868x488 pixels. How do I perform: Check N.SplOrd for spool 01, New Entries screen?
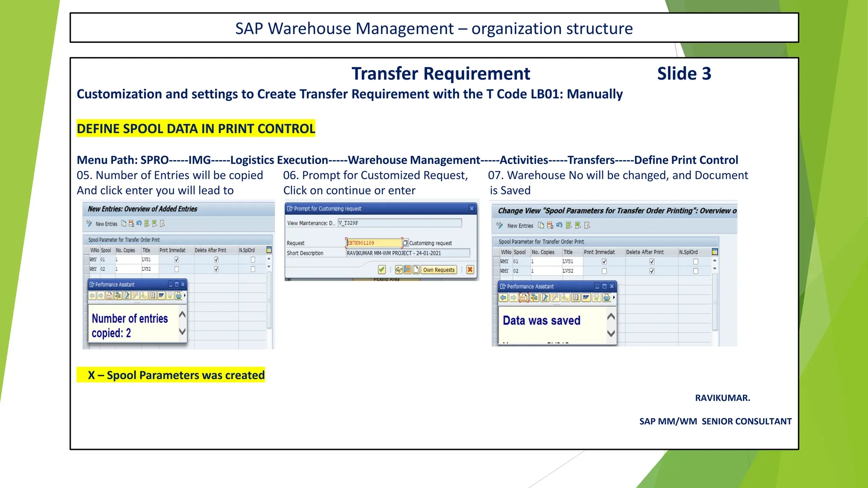coord(253,260)
